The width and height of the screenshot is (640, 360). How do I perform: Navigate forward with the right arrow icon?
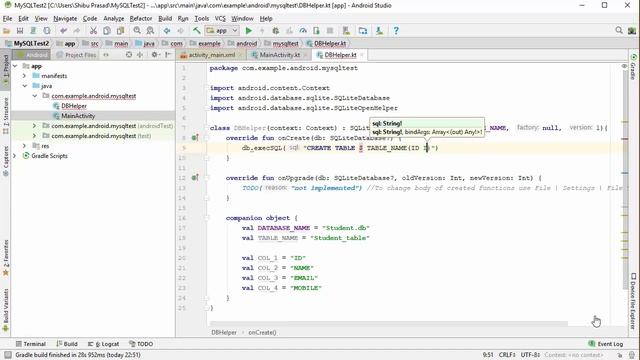pos(180,31)
